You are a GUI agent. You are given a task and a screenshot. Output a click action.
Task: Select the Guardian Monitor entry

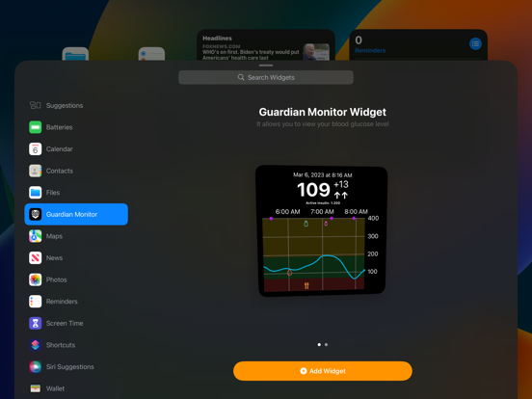pyautogui.click(x=76, y=214)
